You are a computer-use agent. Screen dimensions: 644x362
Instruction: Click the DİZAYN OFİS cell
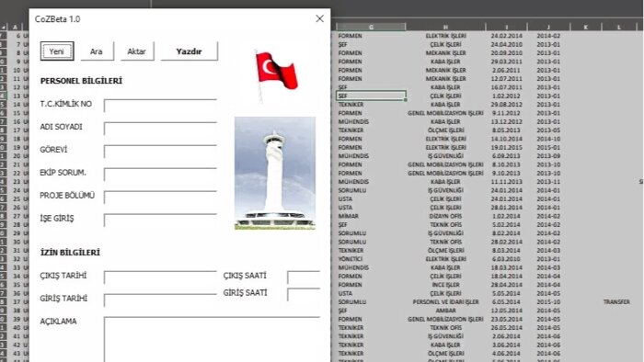point(445,216)
